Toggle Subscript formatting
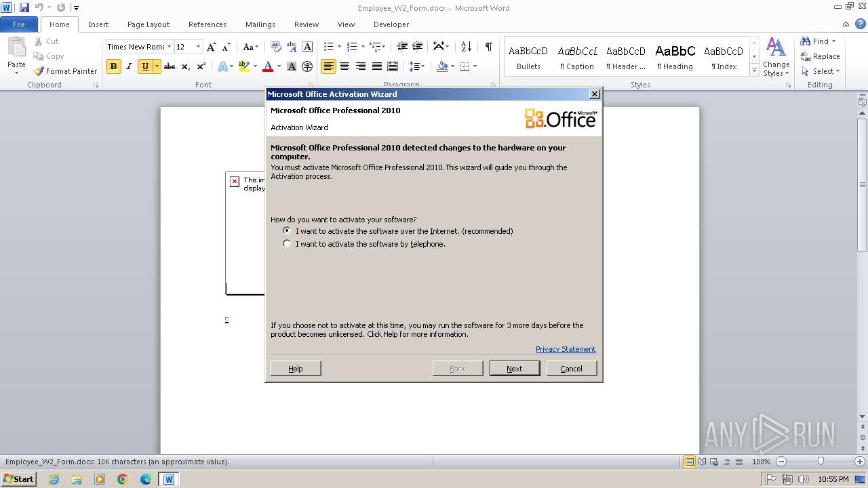This screenshot has height=488, width=868. (x=186, y=66)
